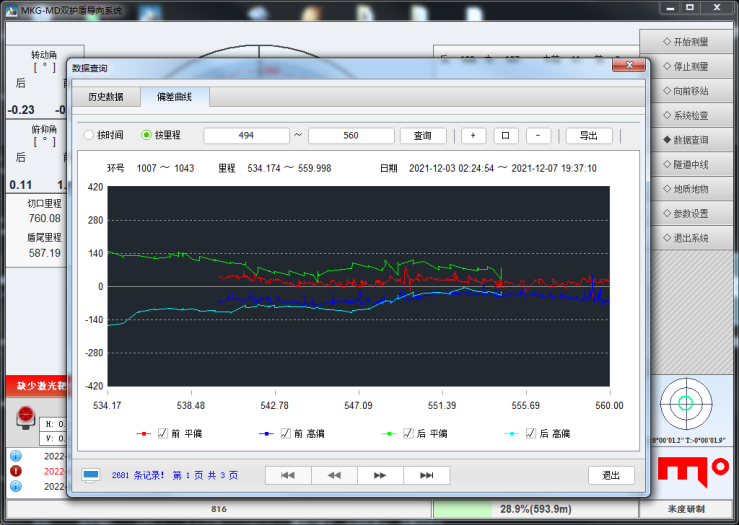Click the square reset-zoom chart button

[506, 136]
